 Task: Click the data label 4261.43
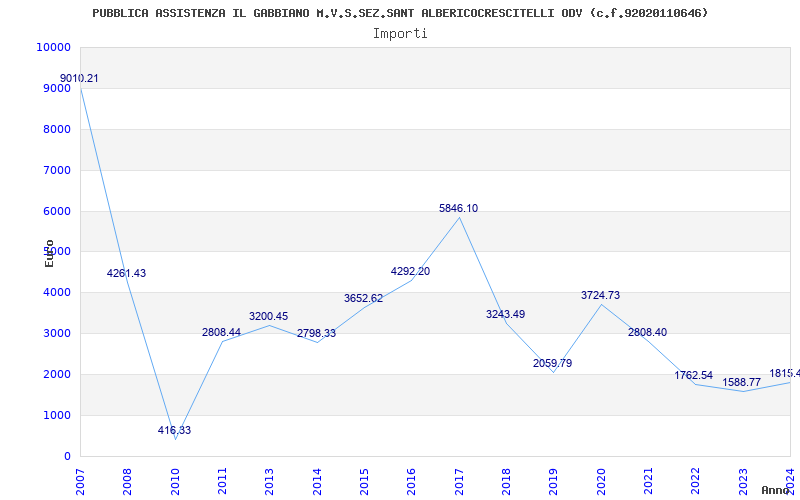tap(126, 273)
